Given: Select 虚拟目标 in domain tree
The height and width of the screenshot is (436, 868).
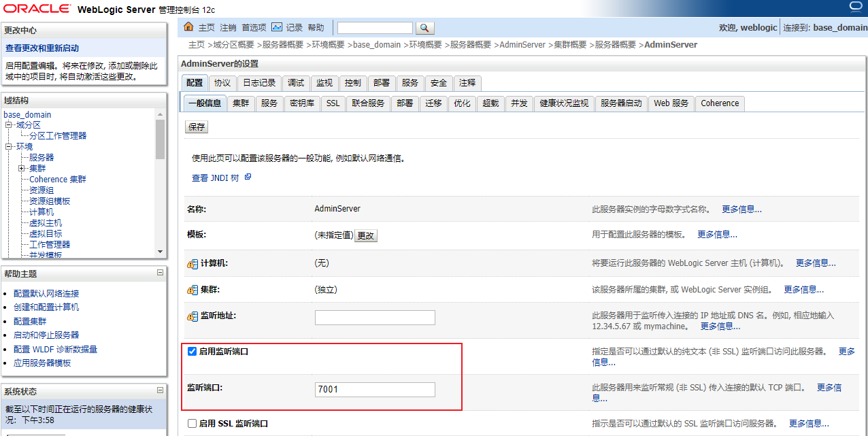Looking at the screenshot, I should [x=46, y=234].
